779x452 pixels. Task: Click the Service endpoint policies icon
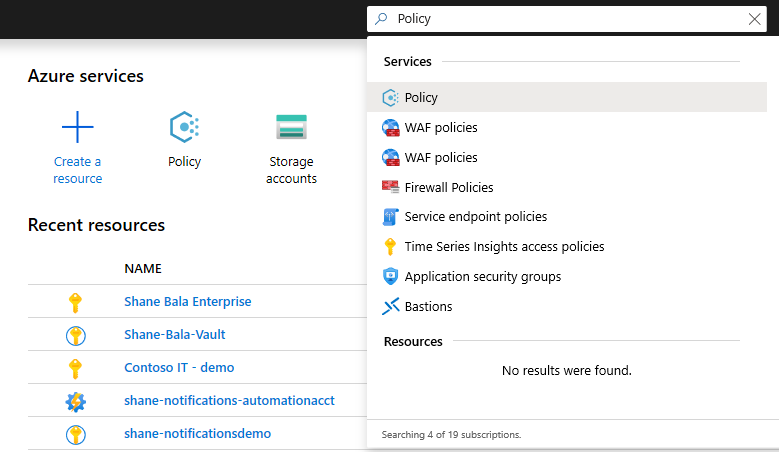[x=390, y=217]
